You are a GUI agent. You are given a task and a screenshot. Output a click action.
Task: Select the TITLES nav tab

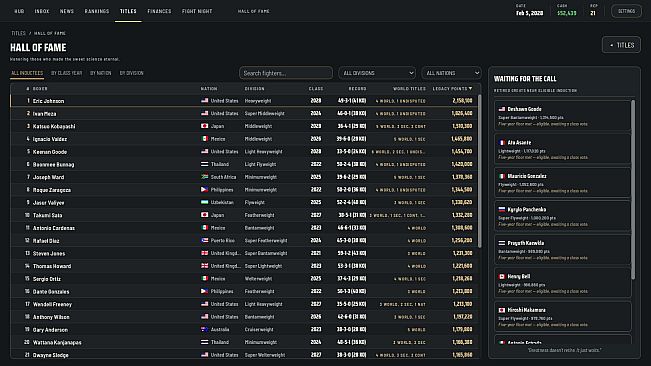click(128, 11)
